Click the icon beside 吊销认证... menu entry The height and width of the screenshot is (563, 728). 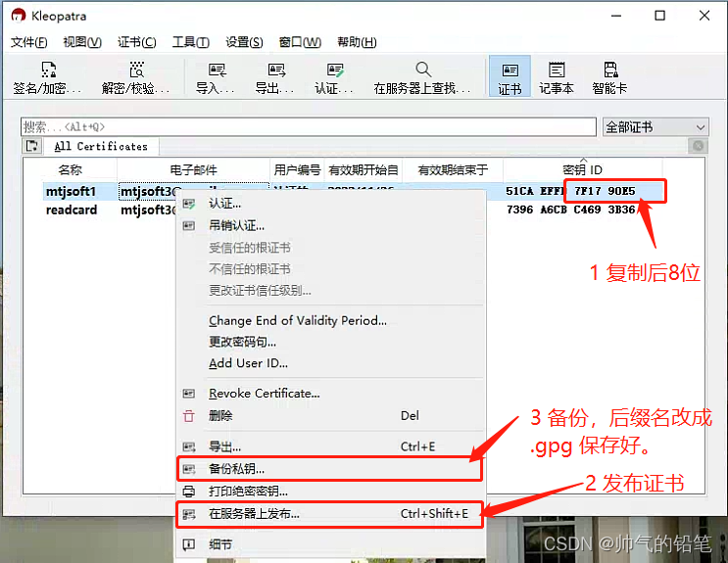pos(188,225)
